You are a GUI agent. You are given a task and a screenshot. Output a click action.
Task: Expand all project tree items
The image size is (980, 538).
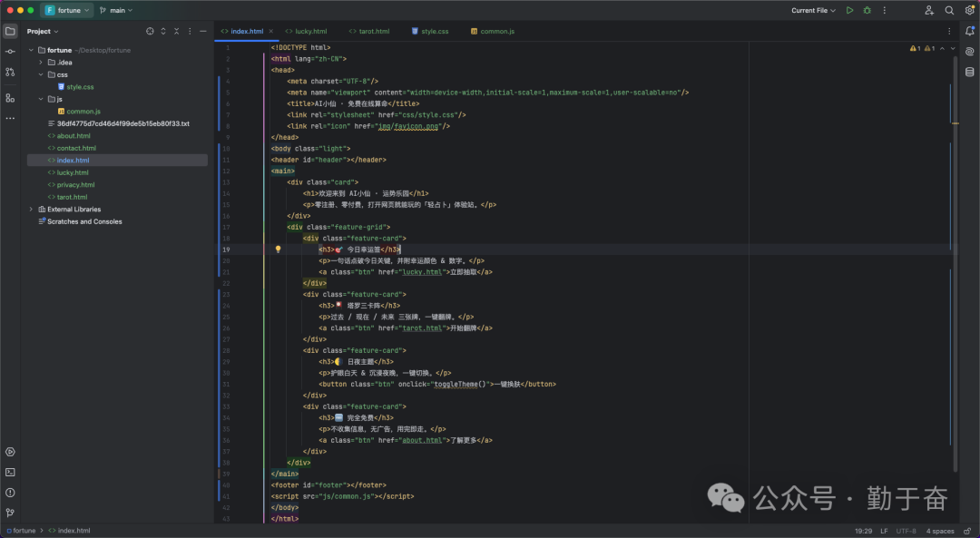[x=163, y=31]
